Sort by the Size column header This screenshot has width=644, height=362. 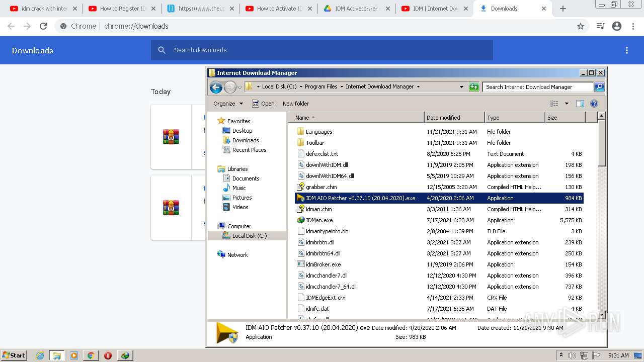point(565,118)
